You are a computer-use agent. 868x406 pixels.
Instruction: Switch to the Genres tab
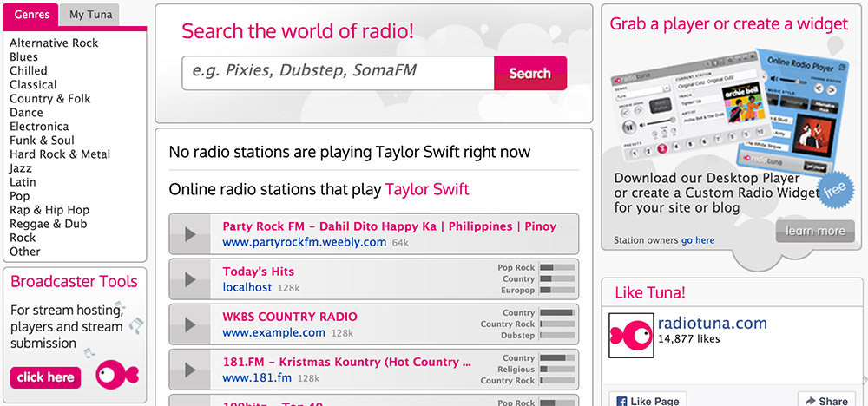pyautogui.click(x=31, y=15)
